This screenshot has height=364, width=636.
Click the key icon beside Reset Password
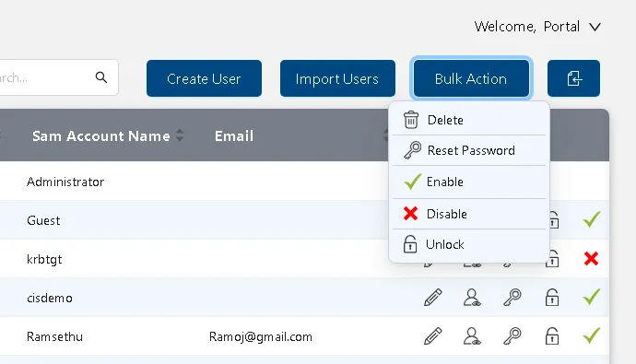coord(412,150)
